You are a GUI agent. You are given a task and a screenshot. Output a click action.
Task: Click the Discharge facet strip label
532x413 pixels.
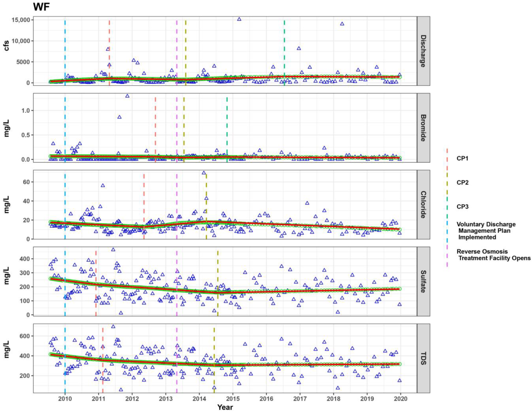coord(423,51)
